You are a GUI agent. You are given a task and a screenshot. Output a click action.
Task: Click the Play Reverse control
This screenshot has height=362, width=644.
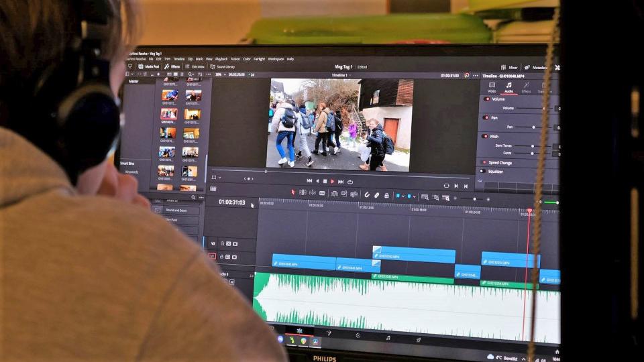click(317, 181)
